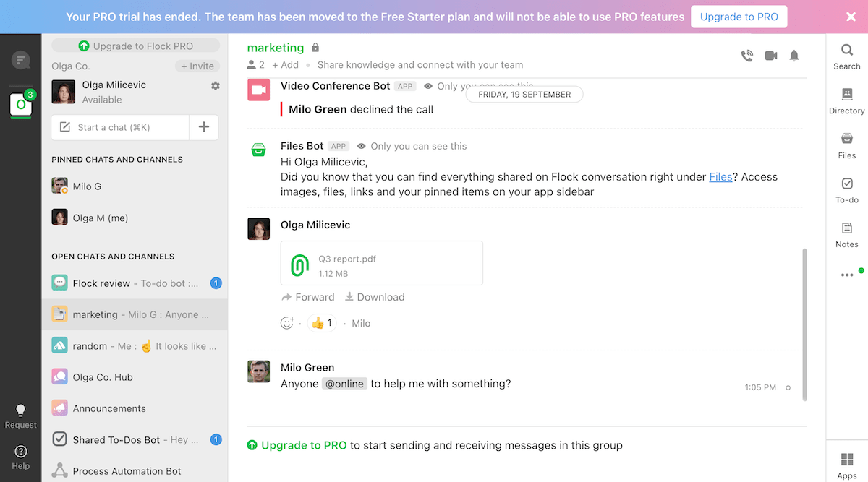The height and width of the screenshot is (482, 868).
Task: Open the Notes panel
Action: tap(846, 234)
